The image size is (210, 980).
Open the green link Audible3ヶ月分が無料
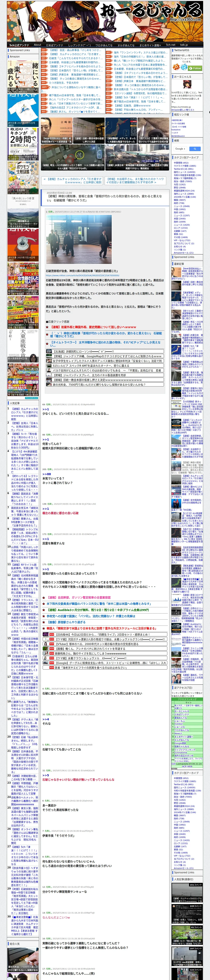coord(98,610)
